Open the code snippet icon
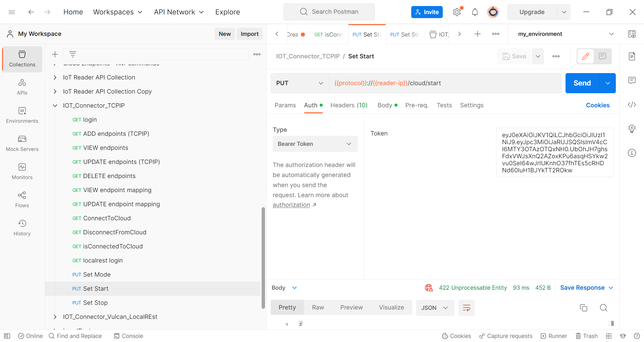This screenshot has width=644, height=342. [x=632, y=105]
